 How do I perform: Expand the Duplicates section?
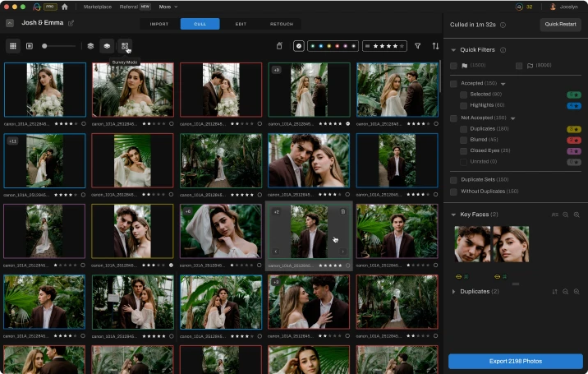tap(454, 291)
